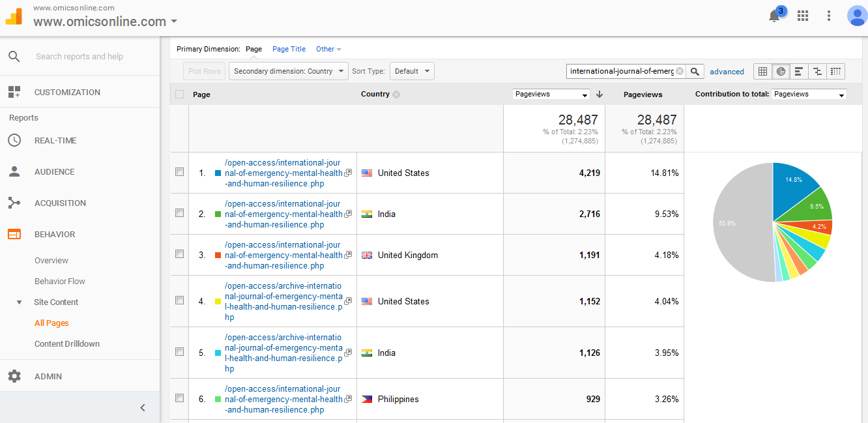
Task: Click the Customization dashboard icon
Action: (14, 92)
